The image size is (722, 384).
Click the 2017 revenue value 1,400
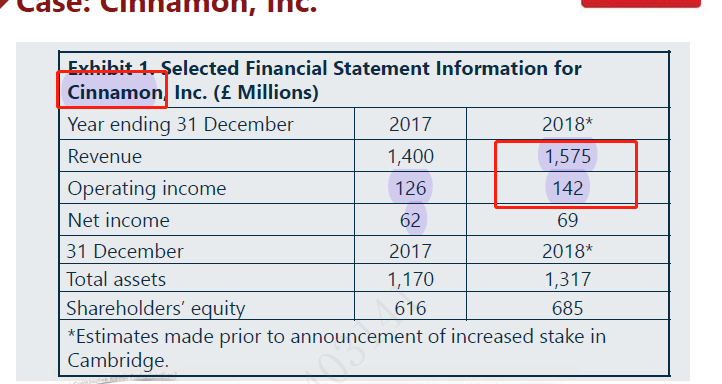[410, 157]
